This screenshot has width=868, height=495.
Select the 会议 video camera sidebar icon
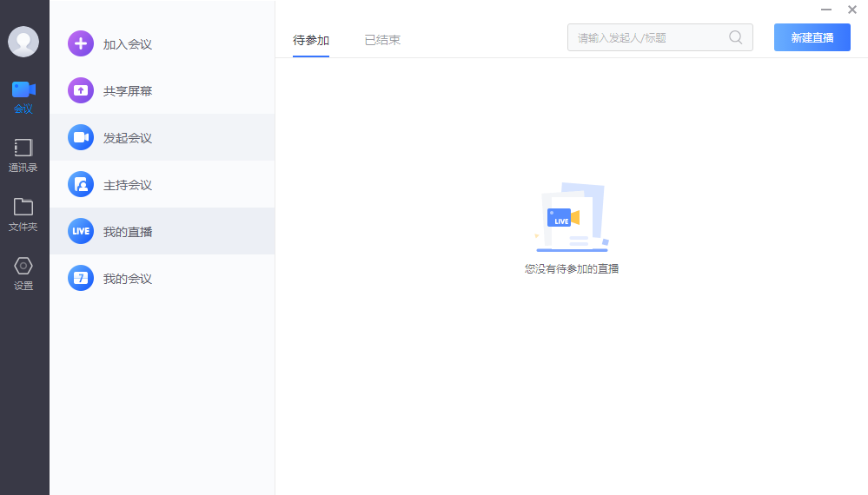23,89
